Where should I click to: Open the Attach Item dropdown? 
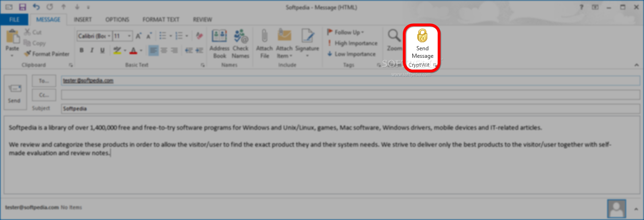(284, 44)
